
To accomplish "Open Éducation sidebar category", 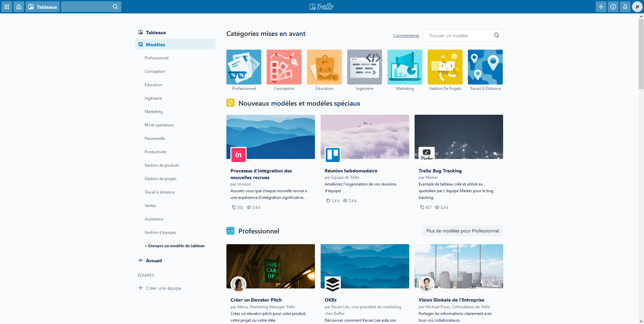I will click(x=153, y=85).
